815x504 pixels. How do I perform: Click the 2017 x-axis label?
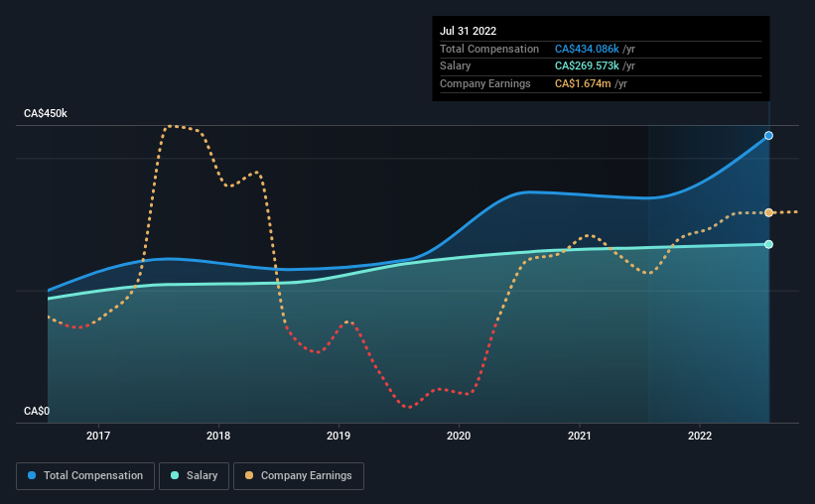point(98,436)
